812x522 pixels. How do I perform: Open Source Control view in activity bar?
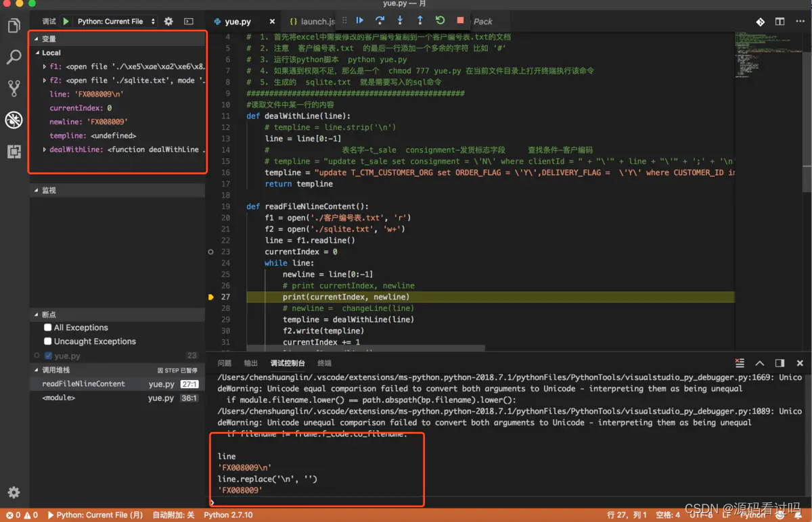pos(14,88)
